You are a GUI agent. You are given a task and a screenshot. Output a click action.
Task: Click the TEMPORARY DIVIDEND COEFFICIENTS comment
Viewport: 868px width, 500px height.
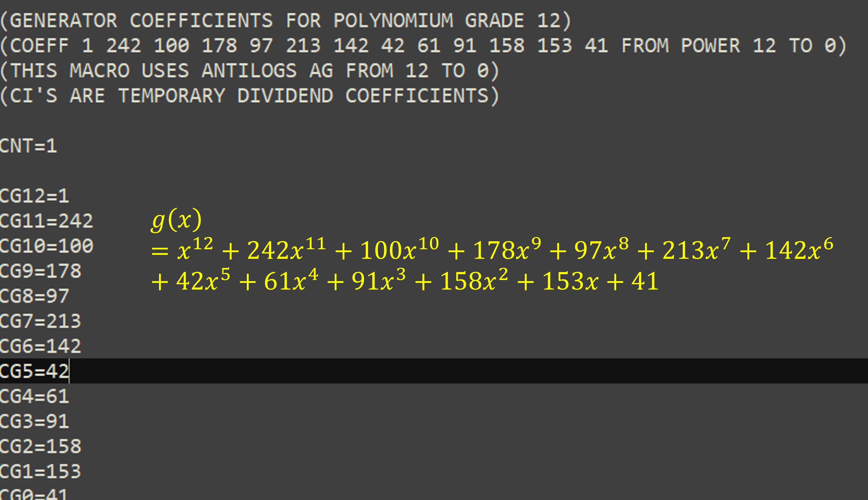pyautogui.click(x=249, y=96)
